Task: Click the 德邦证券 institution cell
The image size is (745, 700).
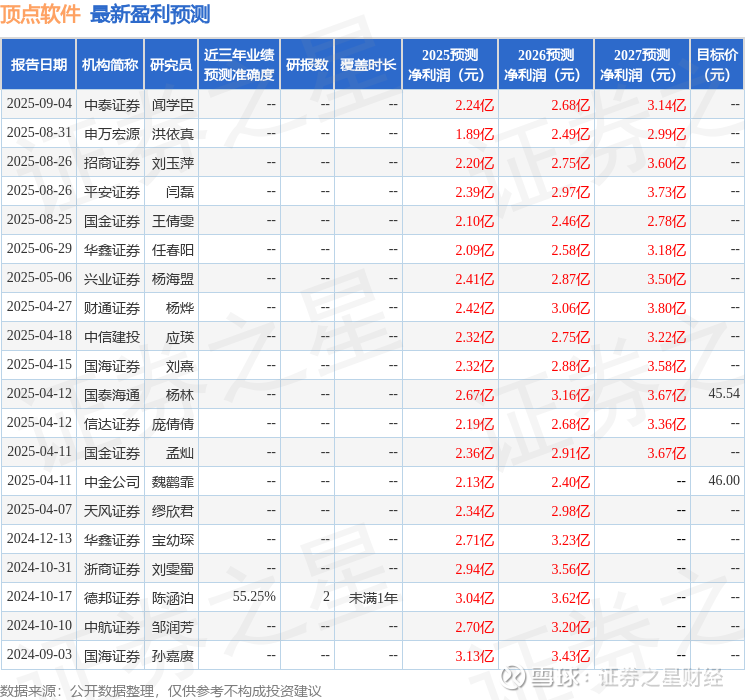Action: pyautogui.click(x=112, y=598)
